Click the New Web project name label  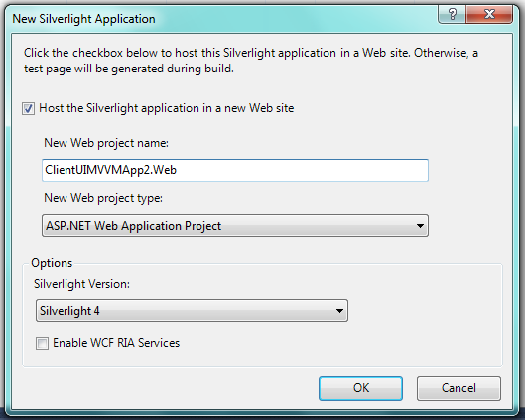click(x=106, y=143)
